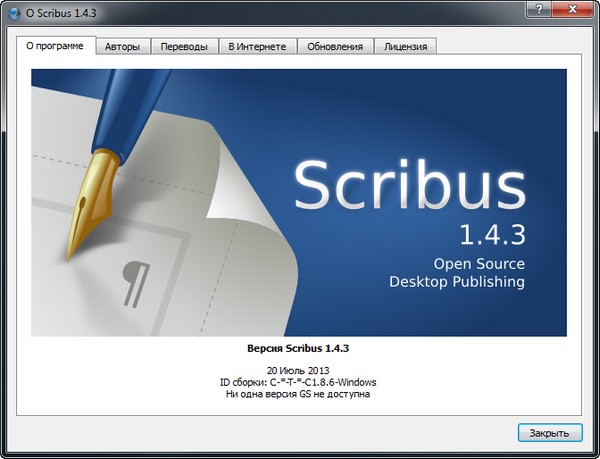The height and width of the screenshot is (459, 600).
Task: Click the 1.4.3 version number in banner
Action: point(491,235)
